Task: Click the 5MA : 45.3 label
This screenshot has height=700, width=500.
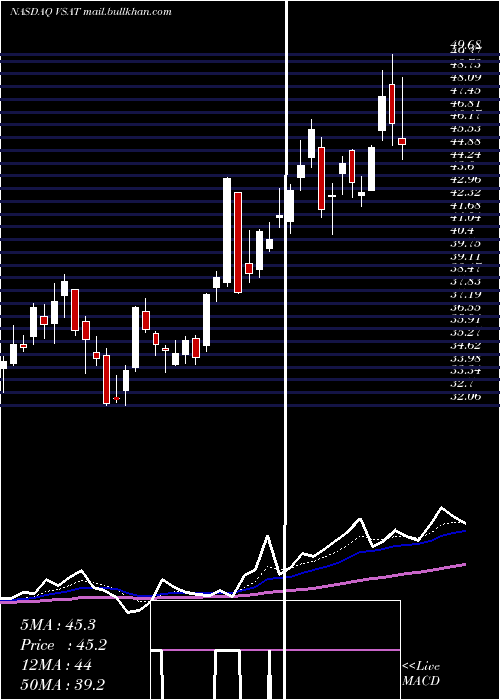Action: point(58,625)
